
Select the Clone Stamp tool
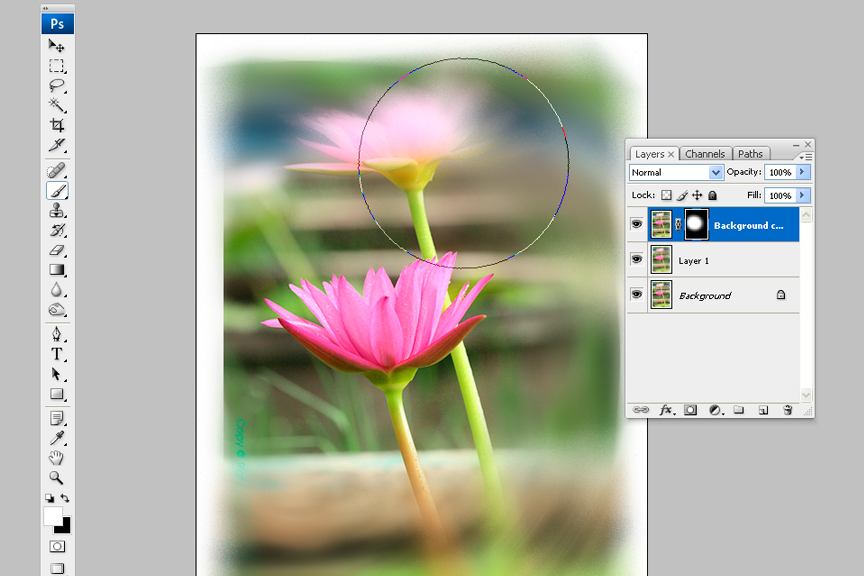(x=57, y=210)
